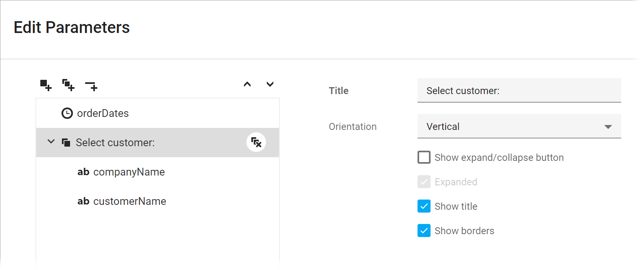The image size is (644, 270).
Task: Select the companyName parameter
Action: click(x=129, y=172)
